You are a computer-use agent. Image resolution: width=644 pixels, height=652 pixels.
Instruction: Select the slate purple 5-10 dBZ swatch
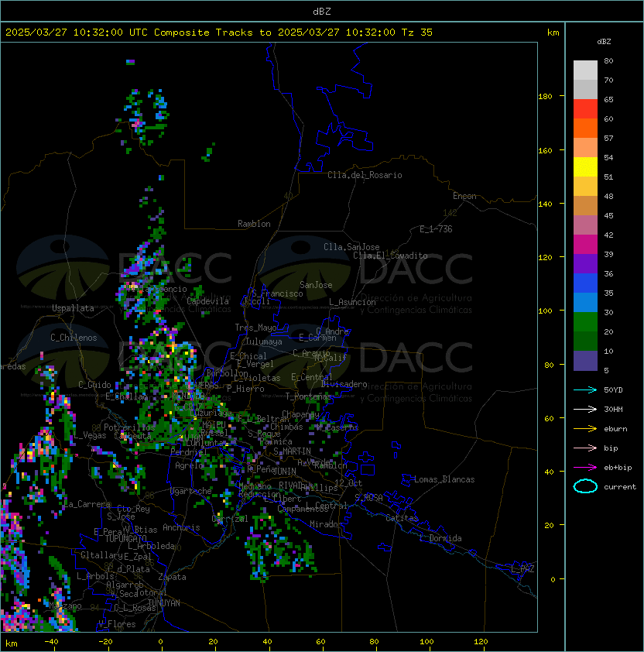tap(585, 361)
